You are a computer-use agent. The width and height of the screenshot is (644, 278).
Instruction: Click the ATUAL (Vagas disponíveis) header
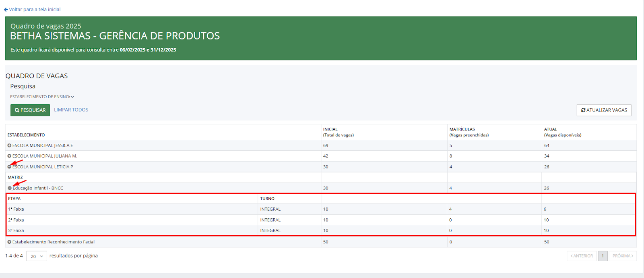pos(563,132)
